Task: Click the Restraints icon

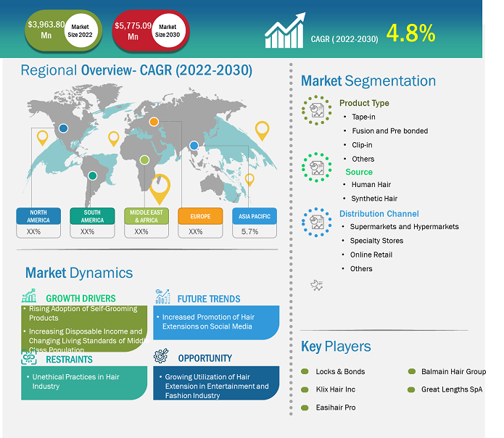Action: (x=29, y=358)
